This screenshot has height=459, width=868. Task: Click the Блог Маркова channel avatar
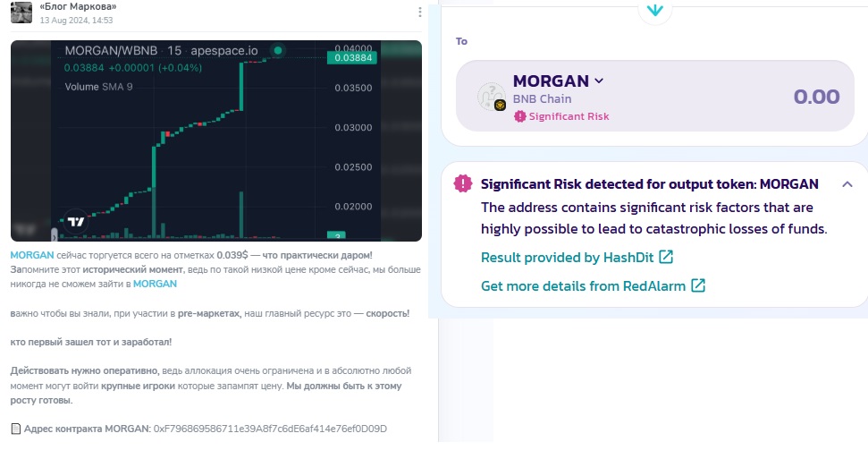click(x=21, y=13)
